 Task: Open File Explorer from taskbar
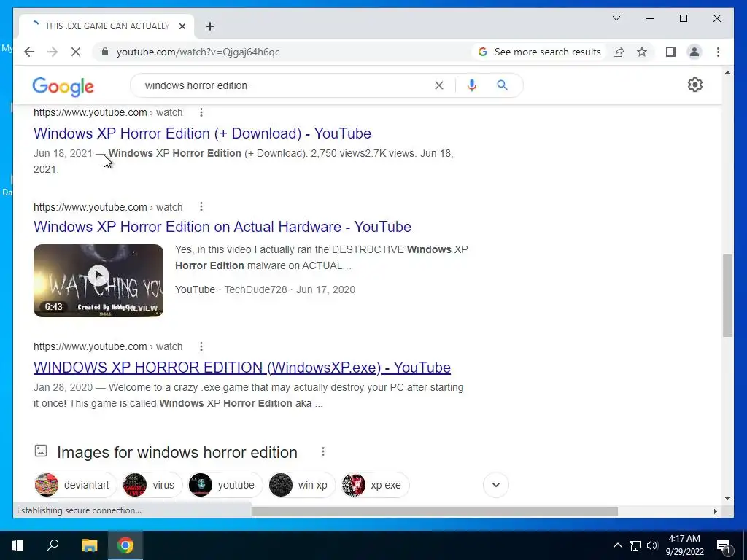point(89,545)
